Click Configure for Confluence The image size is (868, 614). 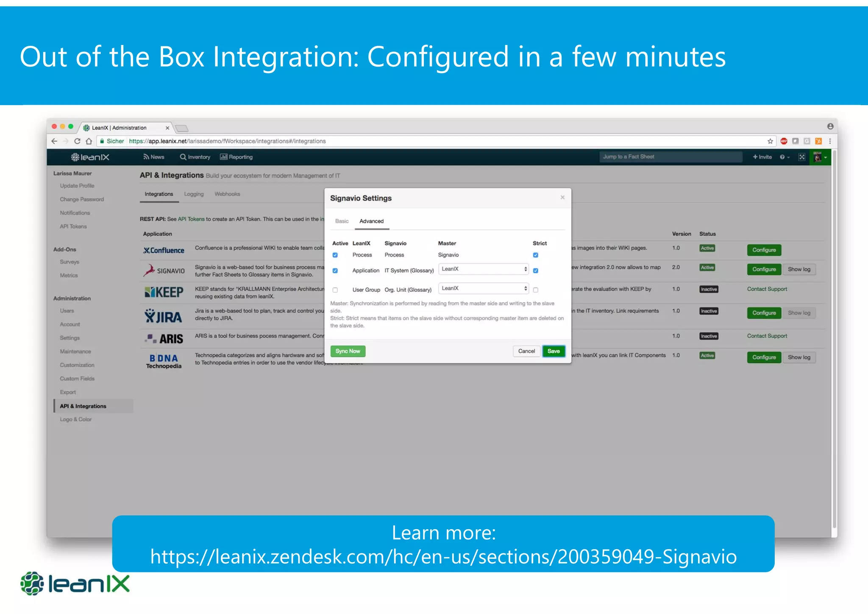coord(764,250)
